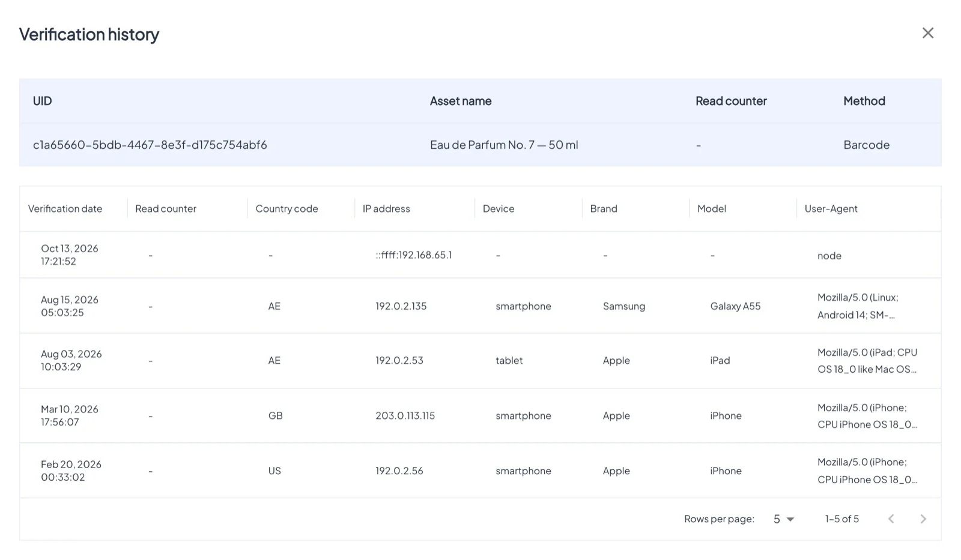
Task: Go to the next page arrow
Action: [923, 519]
